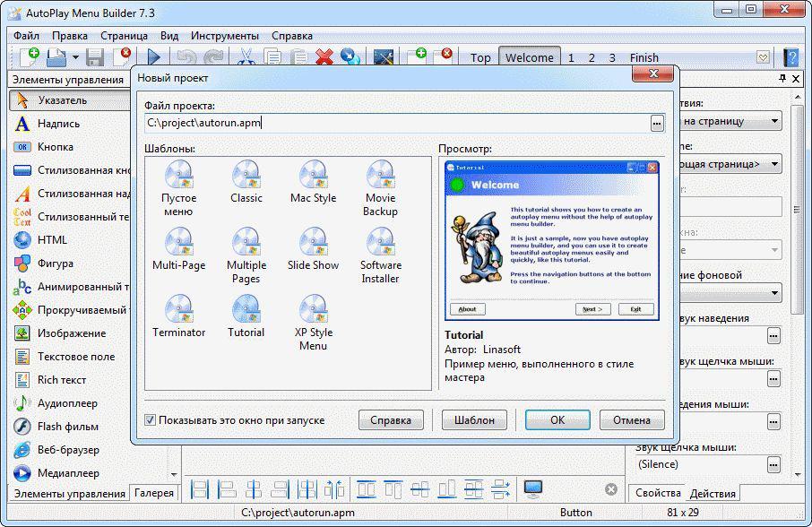The image size is (812, 527).
Task: Switch to the Finish page tab
Action: pos(644,57)
